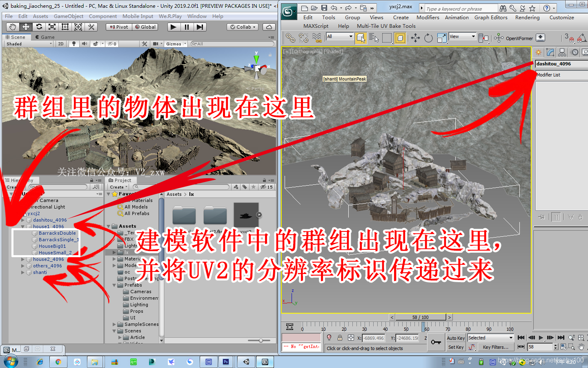Select the Rotate tool in 3ds Max
The height and width of the screenshot is (368, 588).
(x=428, y=38)
